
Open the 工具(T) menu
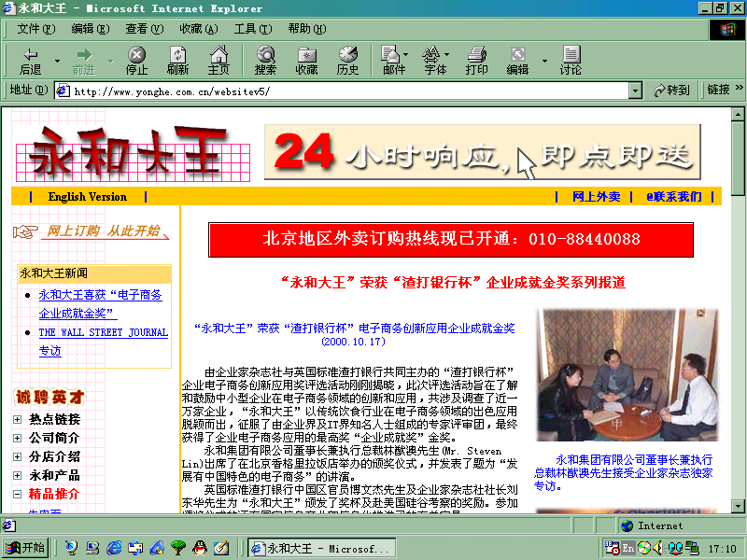pyautogui.click(x=253, y=29)
